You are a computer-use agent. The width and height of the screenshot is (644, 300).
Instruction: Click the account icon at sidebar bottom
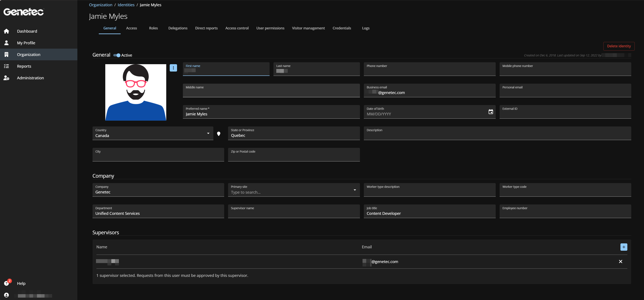6,295
